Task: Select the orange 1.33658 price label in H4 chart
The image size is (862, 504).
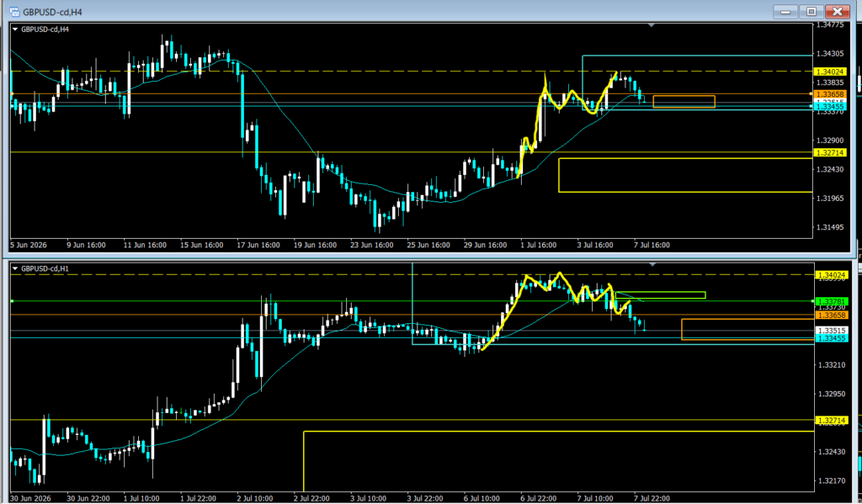Action: [830, 94]
